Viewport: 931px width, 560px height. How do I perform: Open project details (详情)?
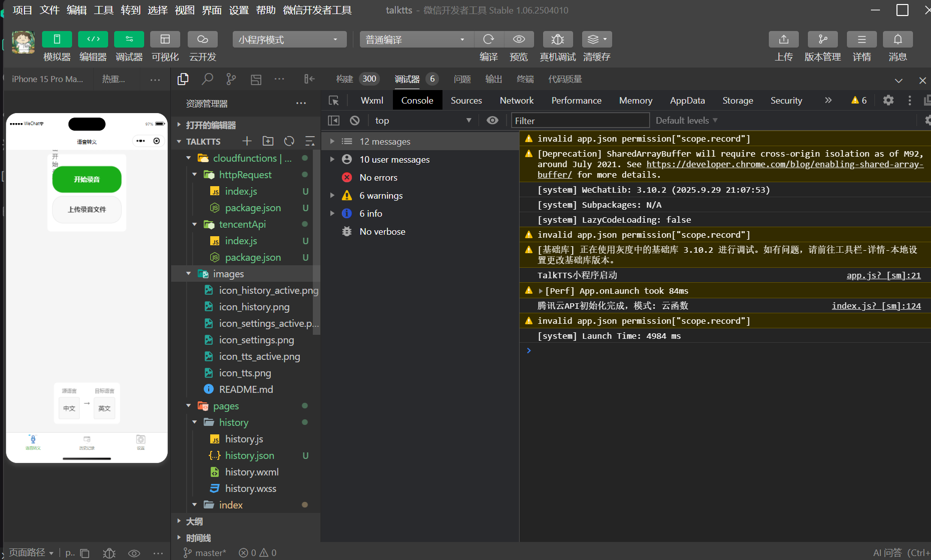[862, 40]
